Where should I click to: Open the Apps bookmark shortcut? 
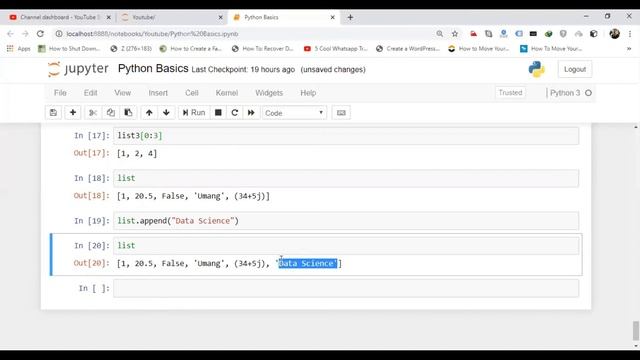click(19, 49)
